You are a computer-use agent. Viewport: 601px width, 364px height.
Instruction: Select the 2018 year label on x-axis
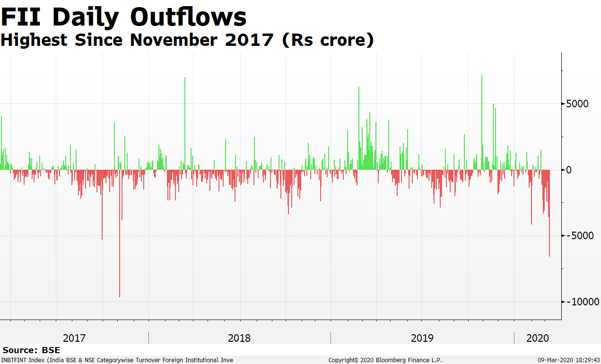pos(239,338)
